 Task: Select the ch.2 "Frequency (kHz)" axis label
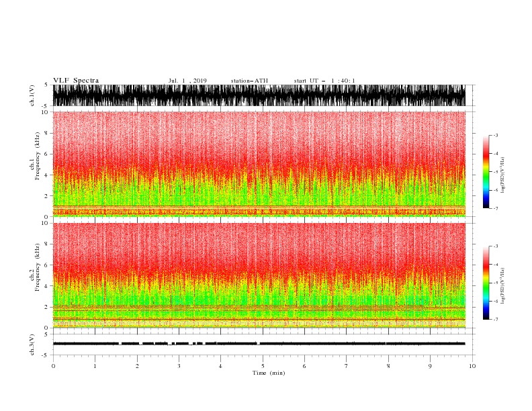[x=38, y=267]
